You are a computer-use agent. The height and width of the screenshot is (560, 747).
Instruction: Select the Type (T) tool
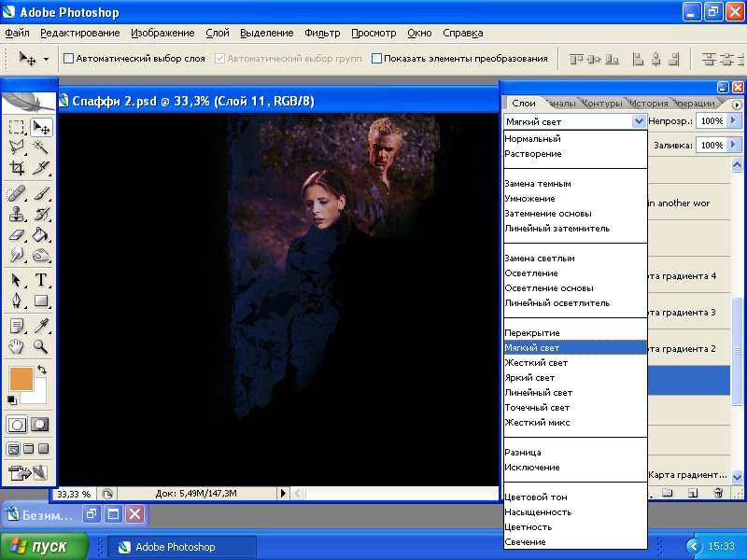point(41,281)
